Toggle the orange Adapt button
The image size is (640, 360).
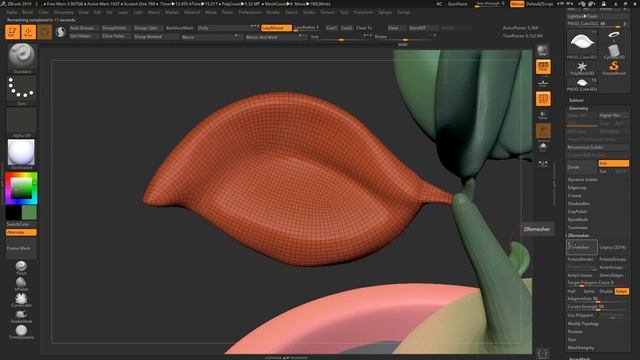point(621,291)
